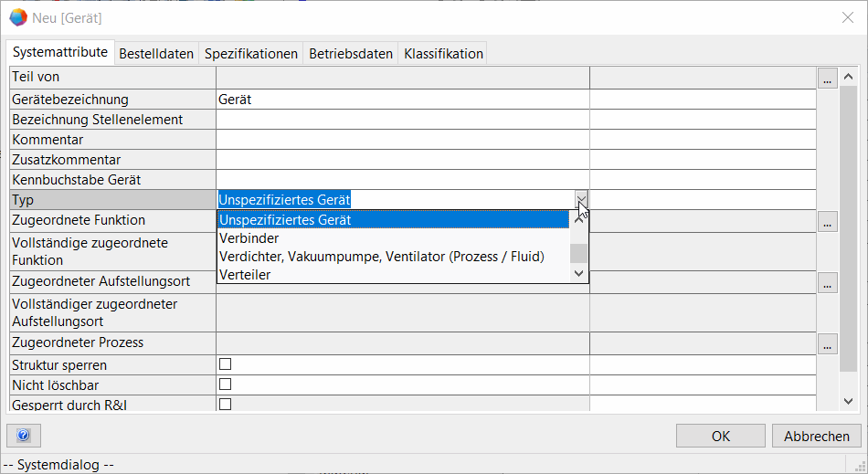The image size is (868, 474).
Task: Go to the Klassifikation tab
Action: tap(443, 54)
